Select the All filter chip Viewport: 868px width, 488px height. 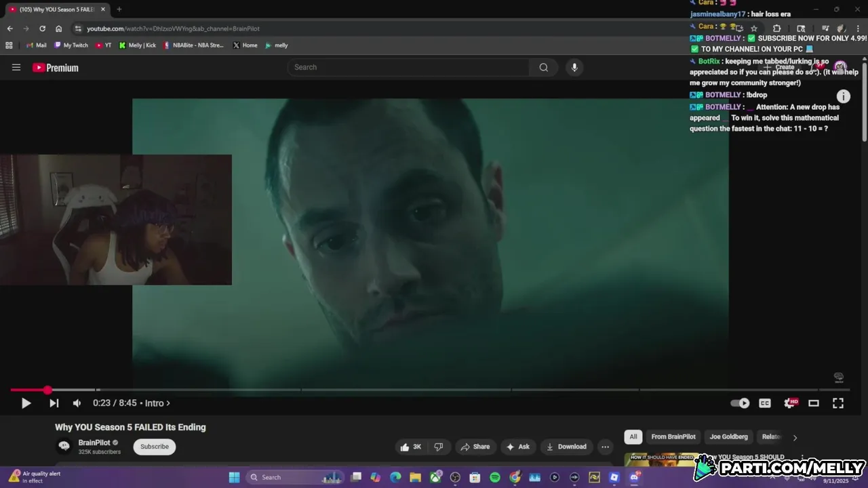tap(633, 437)
